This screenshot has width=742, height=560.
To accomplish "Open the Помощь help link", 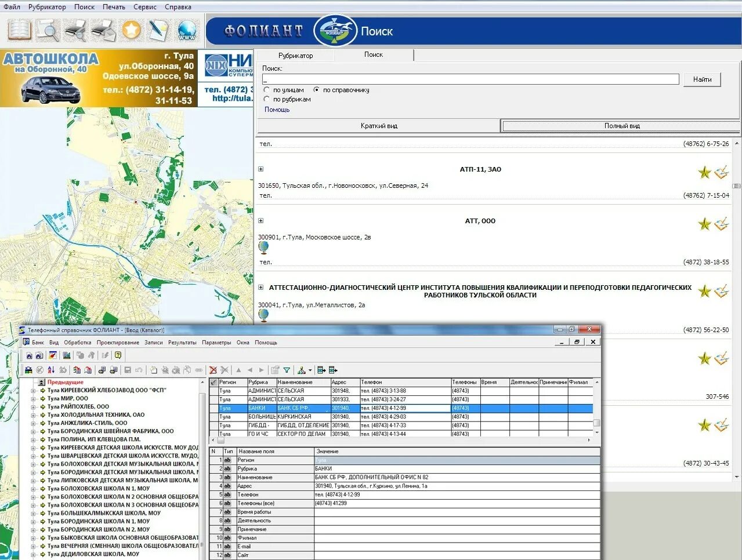I will pos(277,110).
